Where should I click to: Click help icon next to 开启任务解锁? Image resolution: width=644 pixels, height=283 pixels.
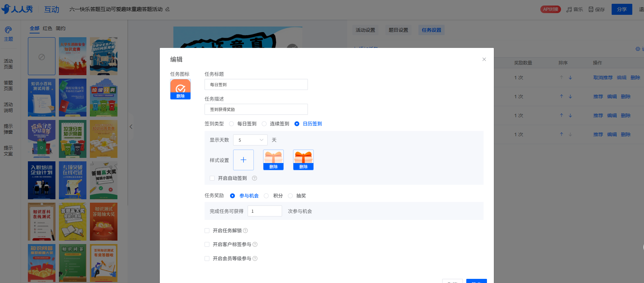tap(245, 231)
